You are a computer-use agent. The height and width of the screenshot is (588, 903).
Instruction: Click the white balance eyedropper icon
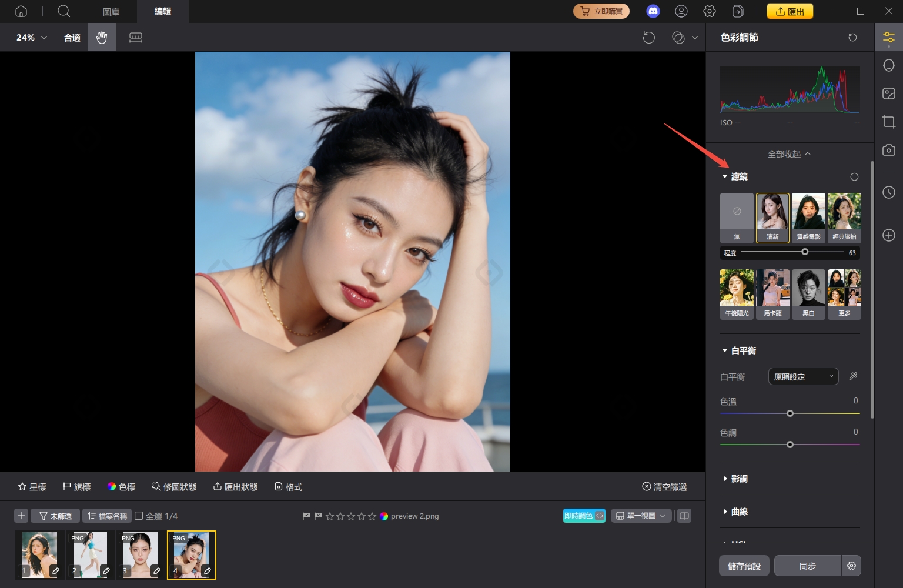(x=853, y=376)
